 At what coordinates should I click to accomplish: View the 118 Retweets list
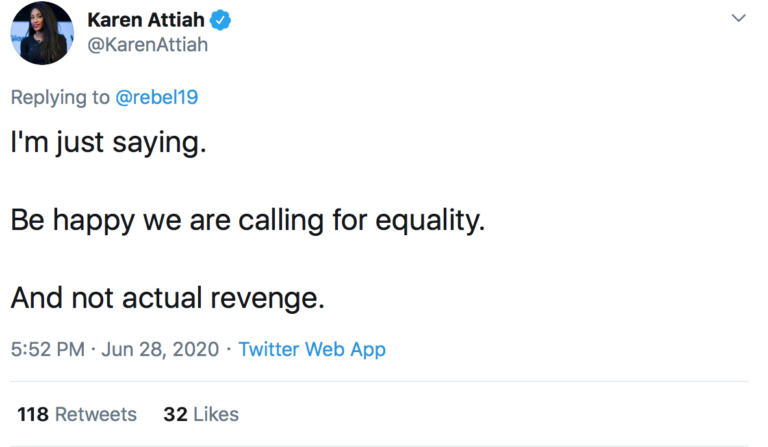click(x=77, y=414)
